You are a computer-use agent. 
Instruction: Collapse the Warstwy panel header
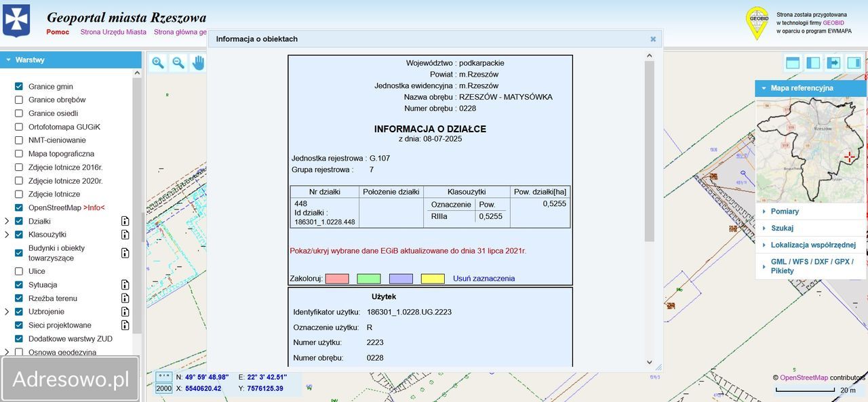[71, 60]
